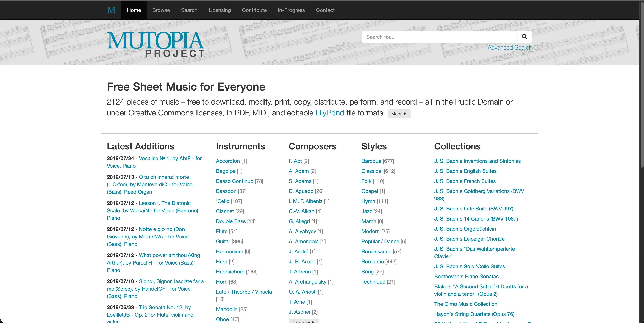
Task: Browse Guitar instrument pieces
Action: [223, 242]
